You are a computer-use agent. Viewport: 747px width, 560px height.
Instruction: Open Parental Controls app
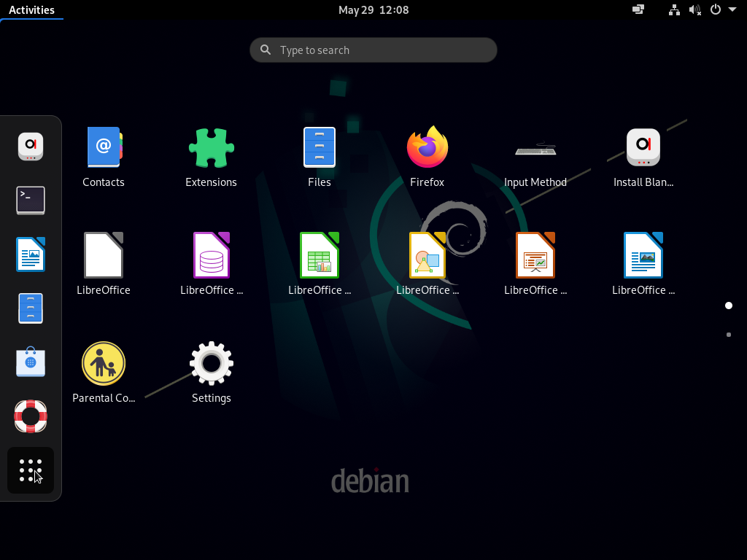(x=104, y=373)
